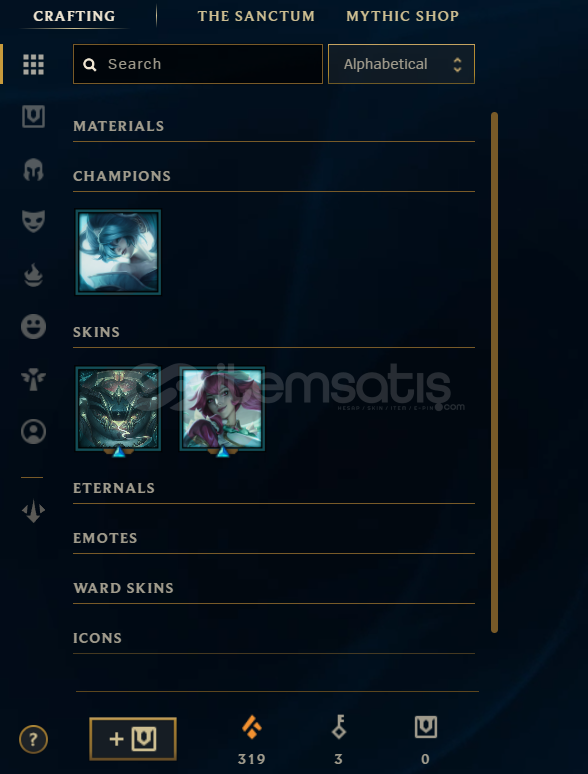
Task: Click the add chest purchase button
Action: pos(133,739)
